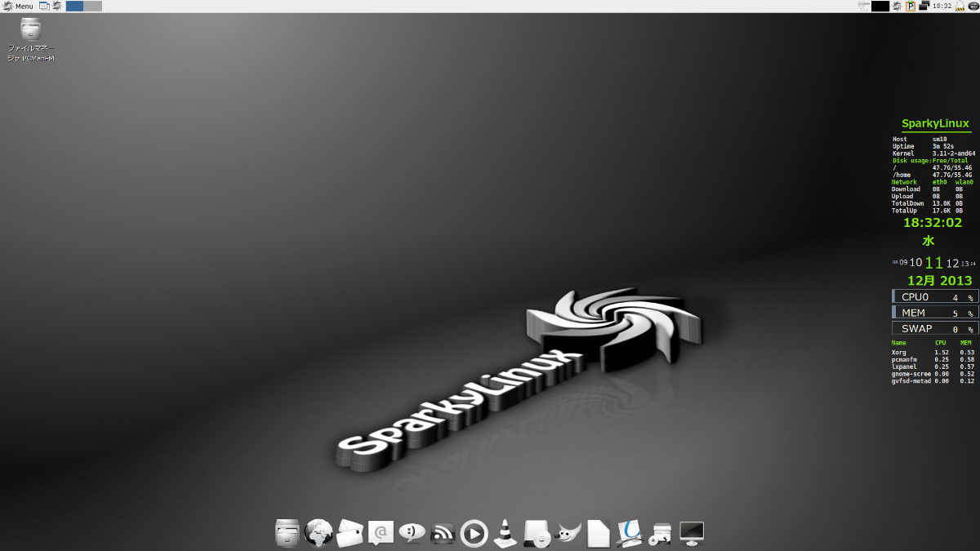Viewport: 980px width, 551px height.
Task: Click the Xorg process row
Action: coord(933,353)
